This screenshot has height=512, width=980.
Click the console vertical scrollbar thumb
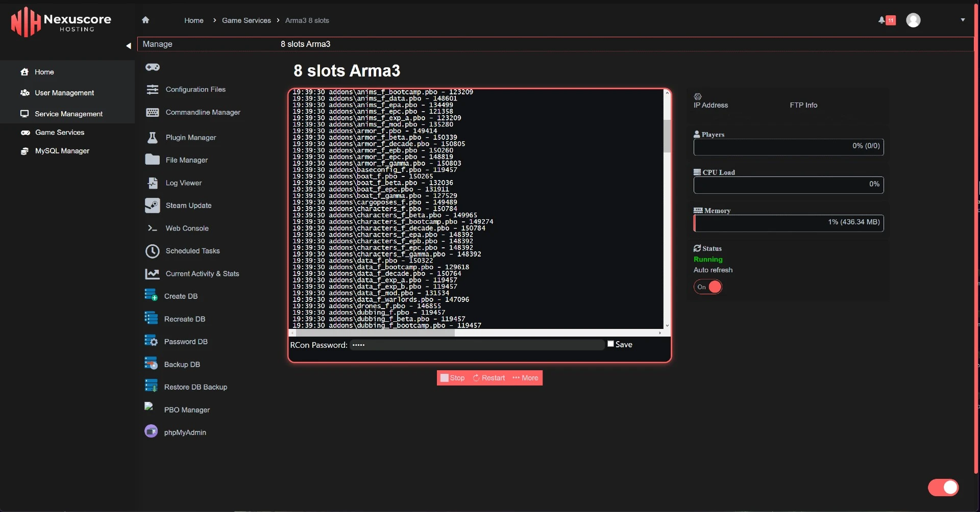667,136
